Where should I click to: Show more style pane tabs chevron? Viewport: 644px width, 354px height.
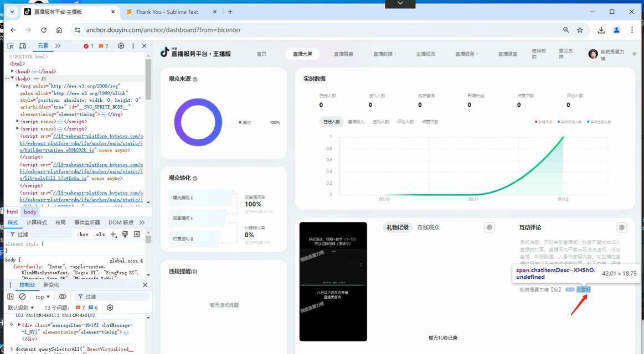coord(142,222)
